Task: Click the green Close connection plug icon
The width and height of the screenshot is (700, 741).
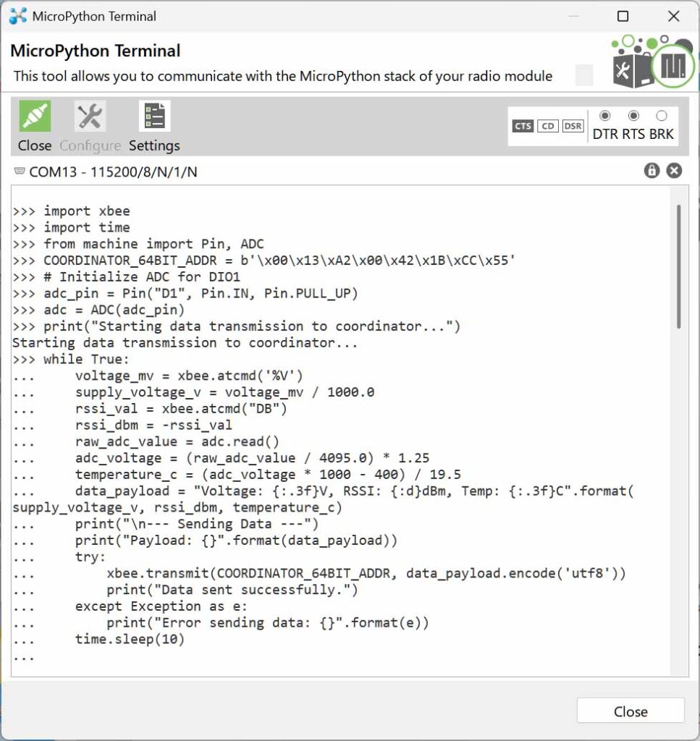Action: [35, 117]
